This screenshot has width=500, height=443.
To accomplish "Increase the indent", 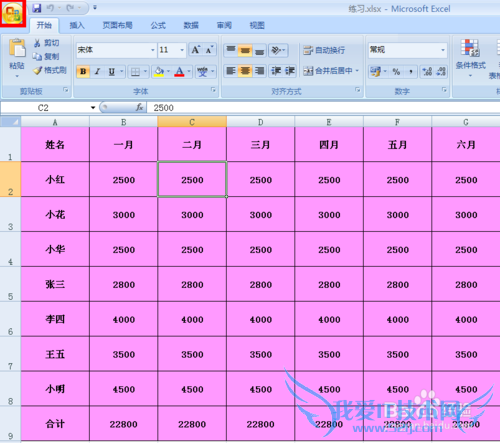I will point(289,71).
